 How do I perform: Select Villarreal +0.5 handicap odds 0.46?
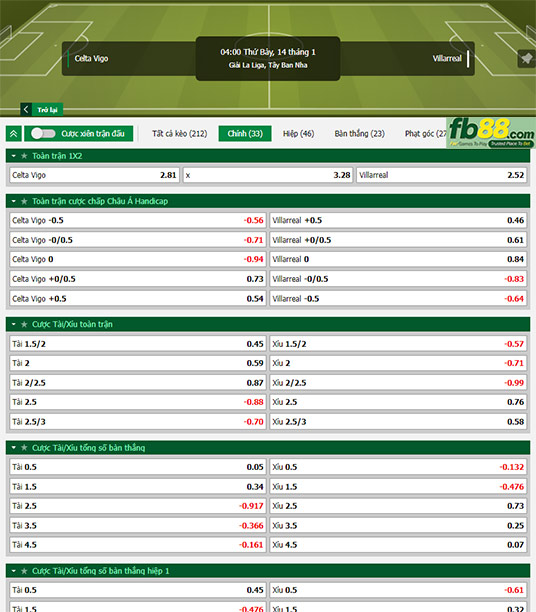(398, 221)
